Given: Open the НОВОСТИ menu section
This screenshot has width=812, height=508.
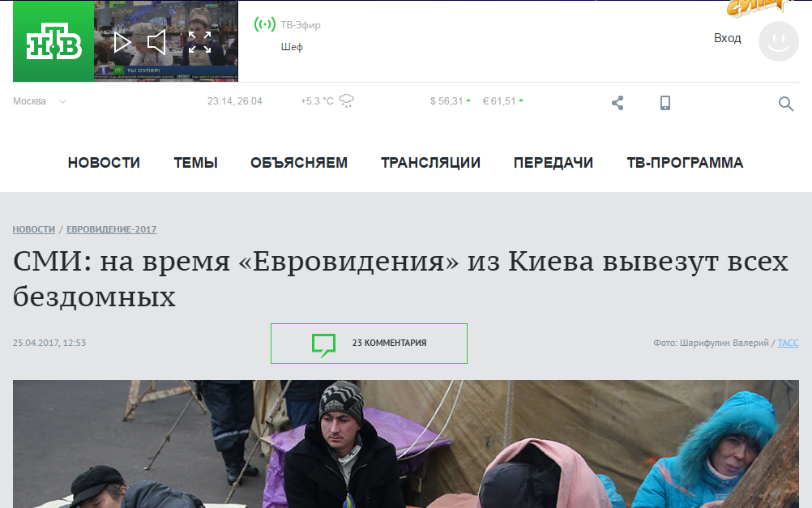Looking at the screenshot, I should tap(104, 163).
